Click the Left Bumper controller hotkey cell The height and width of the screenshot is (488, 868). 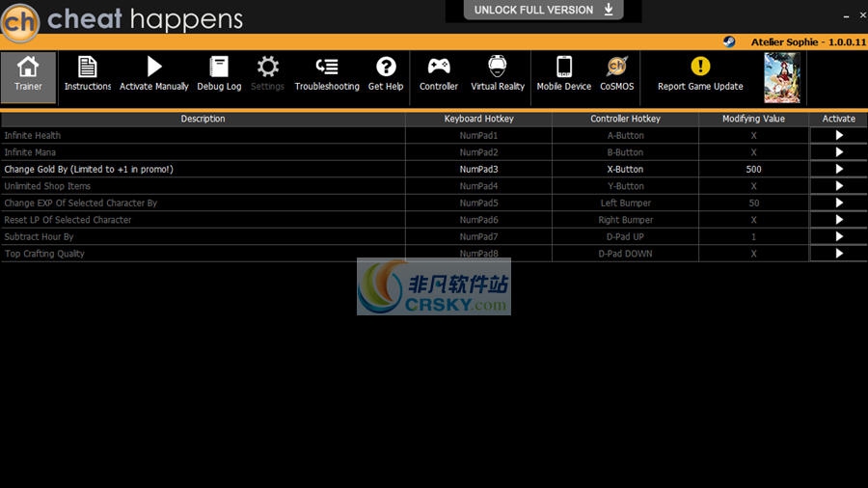(x=626, y=203)
